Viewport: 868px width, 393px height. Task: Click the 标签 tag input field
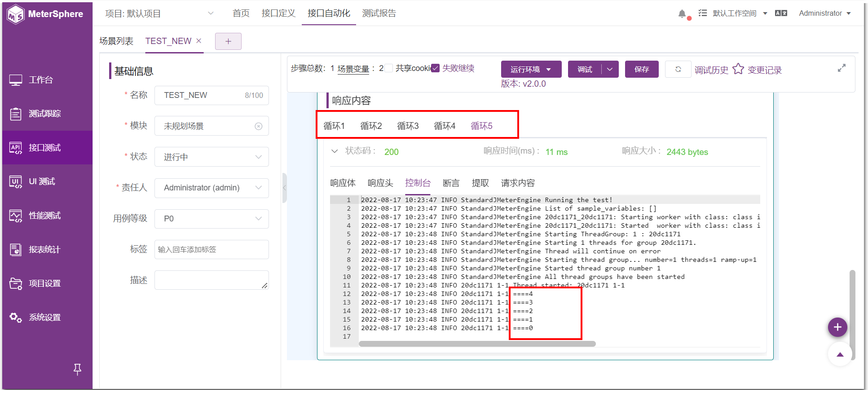click(211, 249)
